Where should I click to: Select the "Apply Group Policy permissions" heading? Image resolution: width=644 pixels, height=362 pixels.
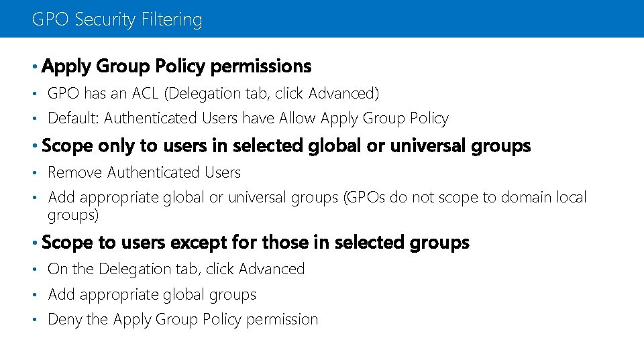pyautogui.click(x=176, y=66)
